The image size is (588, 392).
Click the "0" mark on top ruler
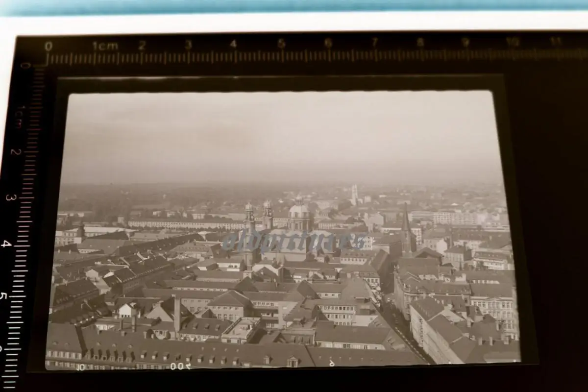[x=48, y=47]
